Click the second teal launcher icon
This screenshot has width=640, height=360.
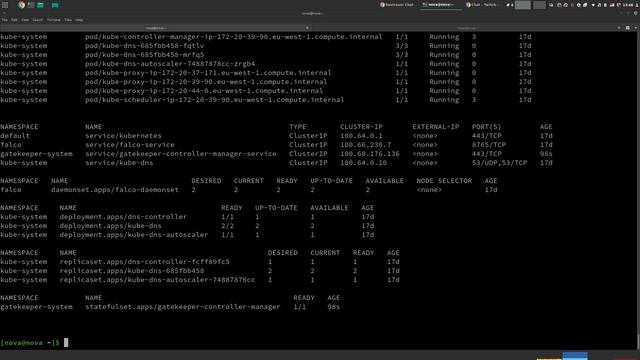tap(55, 5)
